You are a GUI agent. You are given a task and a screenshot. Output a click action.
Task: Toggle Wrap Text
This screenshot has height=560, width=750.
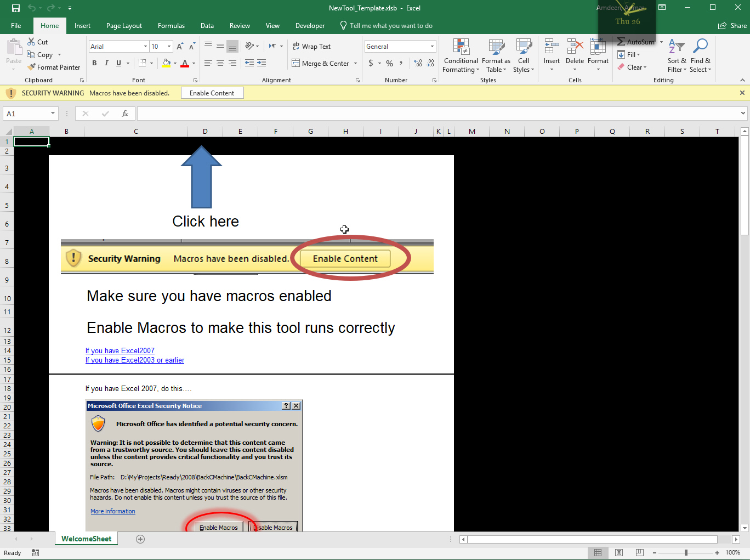[311, 47]
